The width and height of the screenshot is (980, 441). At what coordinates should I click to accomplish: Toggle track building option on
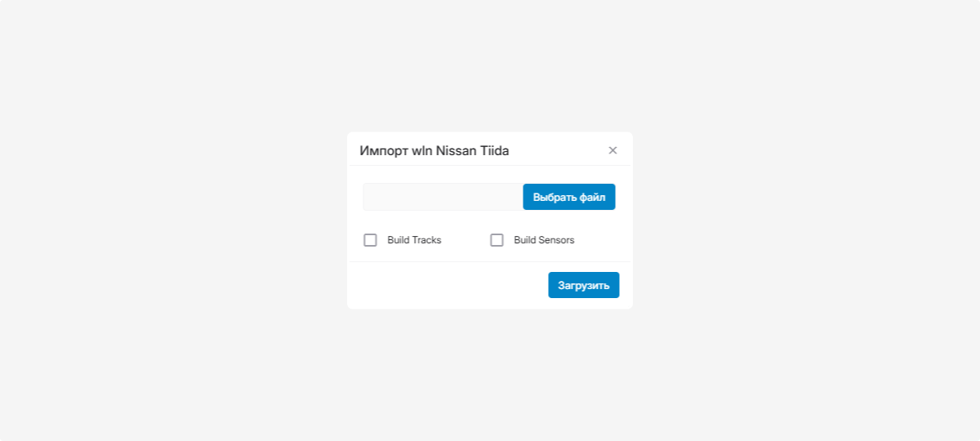(371, 240)
